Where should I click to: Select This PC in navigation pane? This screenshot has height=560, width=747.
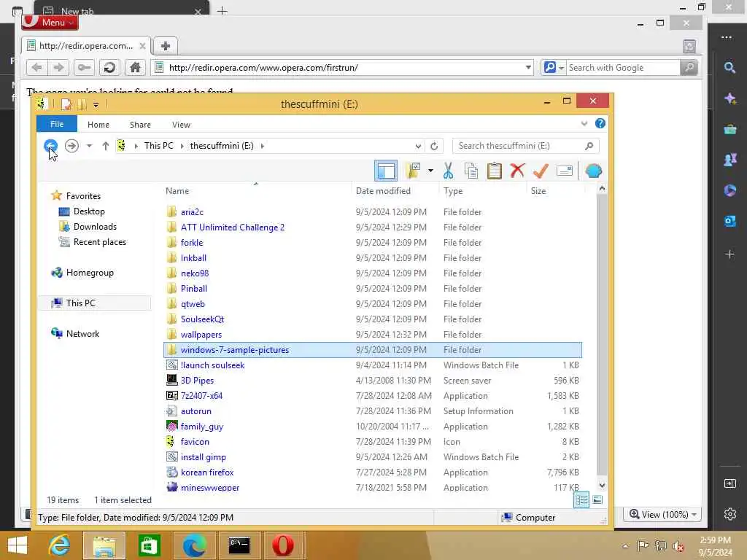(80, 303)
